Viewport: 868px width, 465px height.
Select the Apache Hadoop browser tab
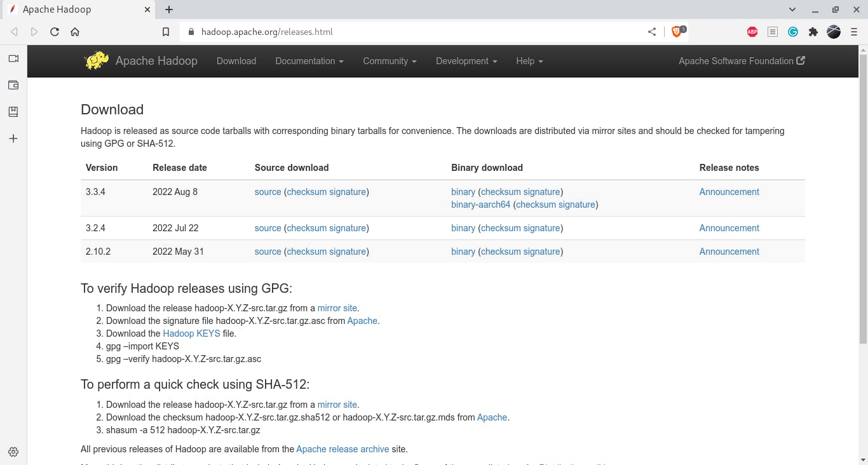(78, 10)
